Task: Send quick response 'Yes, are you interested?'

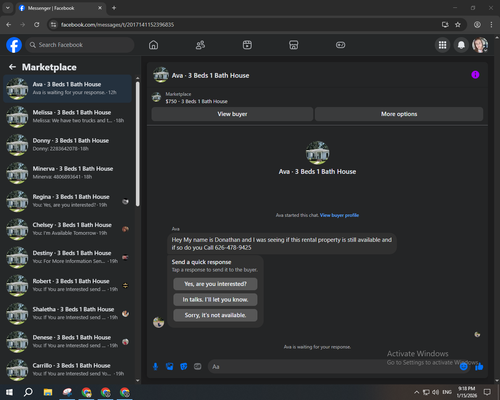Action: (x=215, y=284)
